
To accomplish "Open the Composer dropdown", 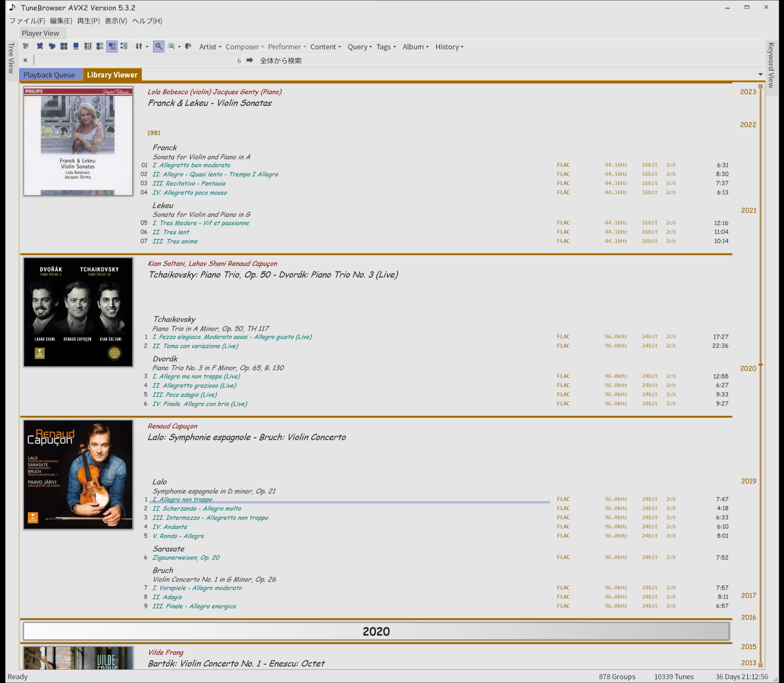I will coord(245,47).
